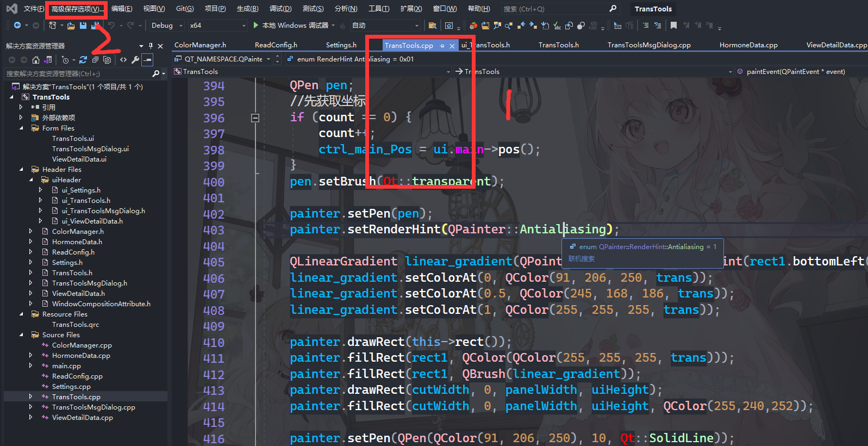
Task: Click the View Code angle-brackets icon
Action: 123,60
